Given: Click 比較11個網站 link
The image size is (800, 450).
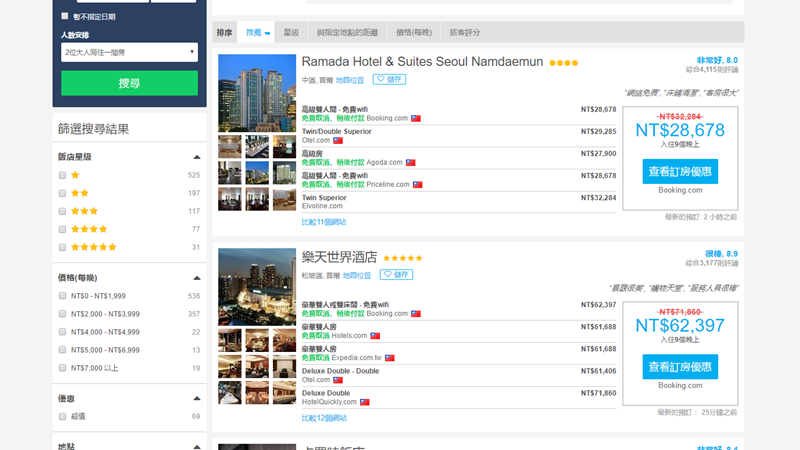Looking at the screenshot, I should 324,222.
